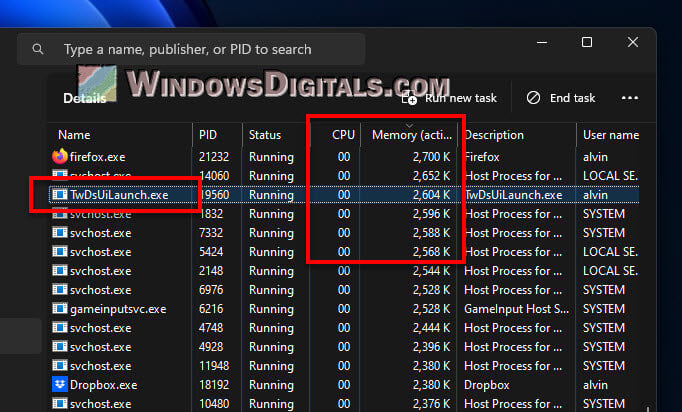Select the firefox.exe process name
682x412 pixels.
click(97, 157)
